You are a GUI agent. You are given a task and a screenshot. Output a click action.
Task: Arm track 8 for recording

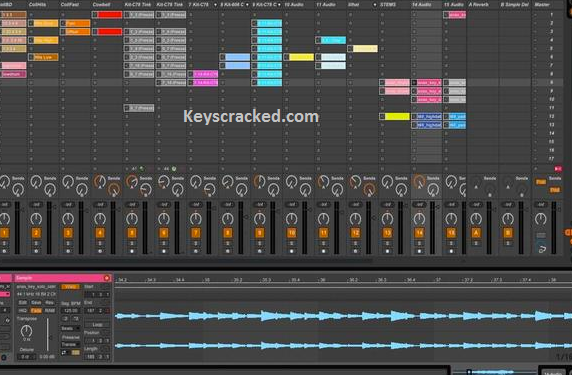(228, 251)
